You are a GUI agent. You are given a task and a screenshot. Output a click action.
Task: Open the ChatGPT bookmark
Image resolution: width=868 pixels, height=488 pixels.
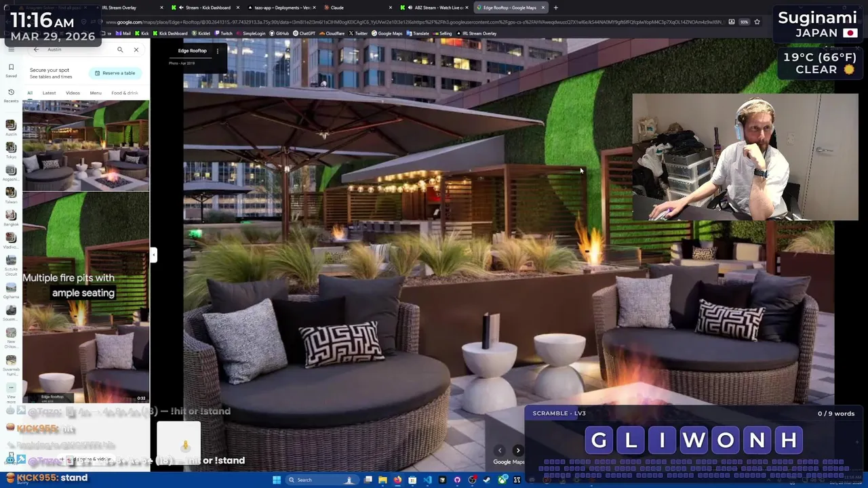point(304,33)
